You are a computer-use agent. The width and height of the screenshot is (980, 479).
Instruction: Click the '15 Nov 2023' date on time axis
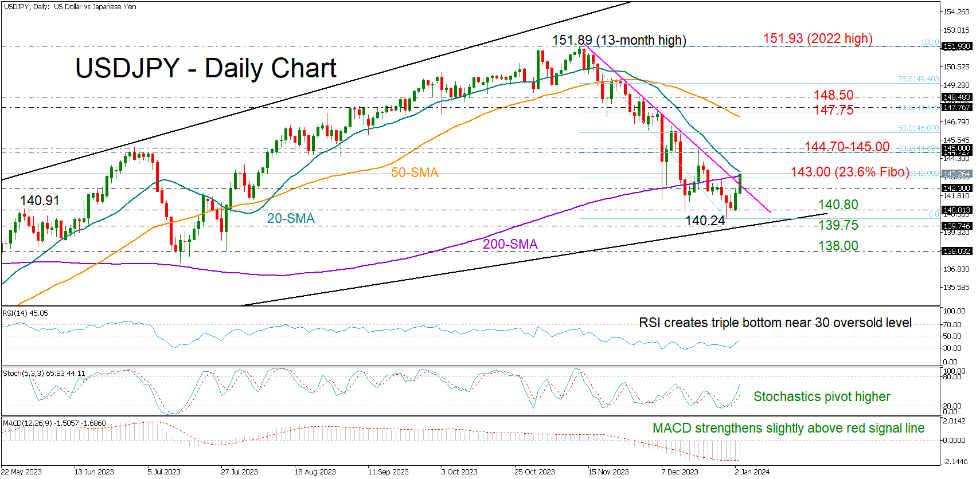coord(608,472)
